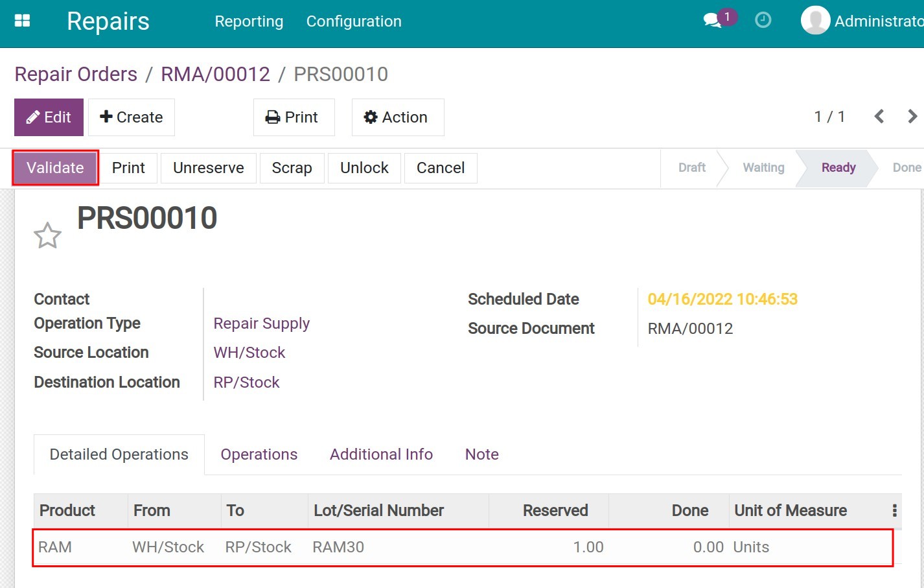Open the Reporting menu

coord(249,21)
